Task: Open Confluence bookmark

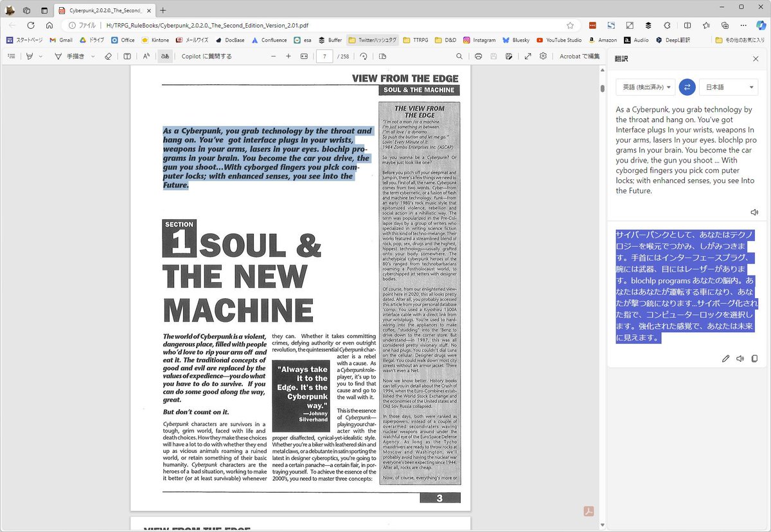Action: click(x=269, y=40)
